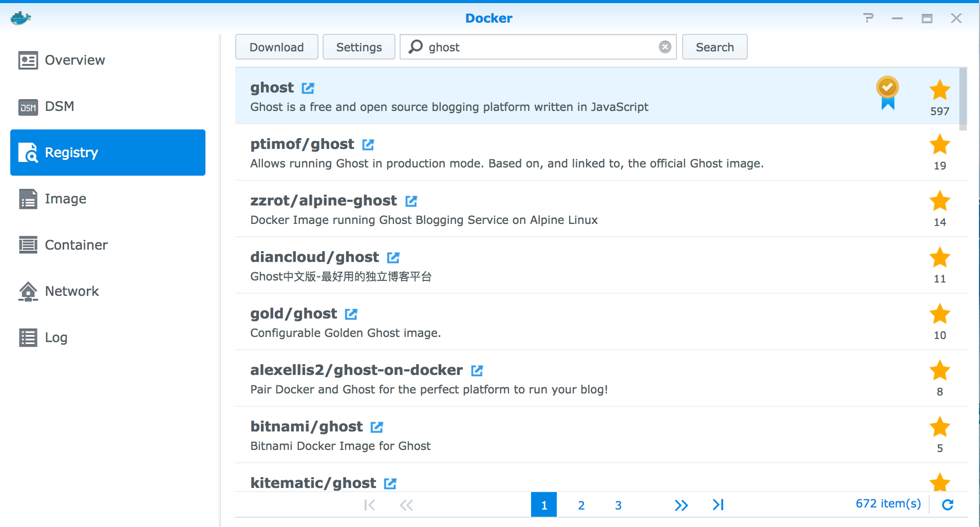This screenshot has width=980, height=527.
Task: Open the DSM section
Action: 108,106
